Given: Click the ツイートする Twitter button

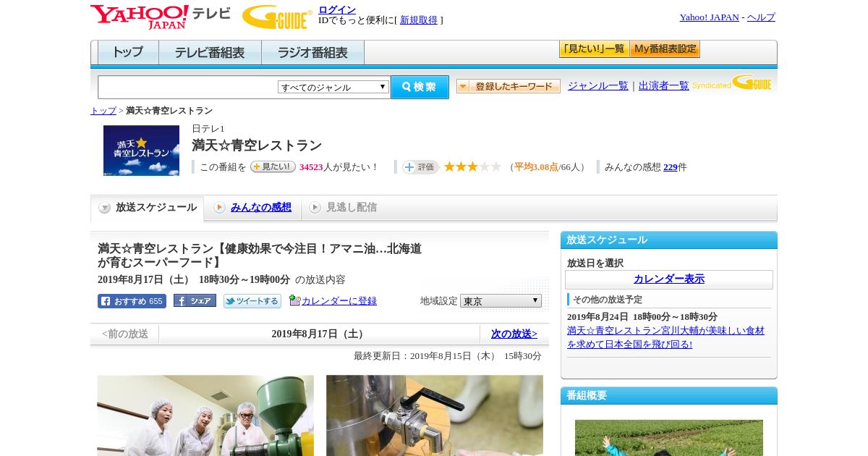Looking at the screenshot, I should pos(252,301).
